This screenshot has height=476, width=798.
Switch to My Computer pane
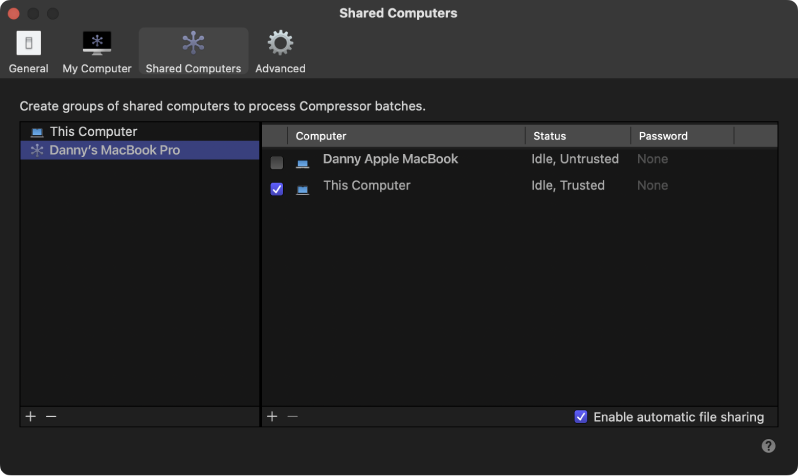(x=97, y=51)
